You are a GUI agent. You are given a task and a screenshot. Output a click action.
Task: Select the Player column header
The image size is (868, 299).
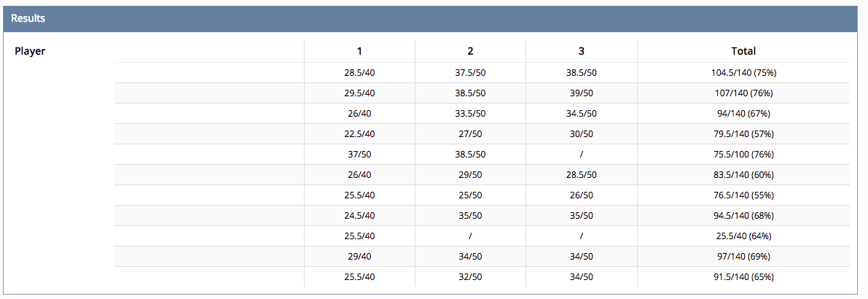(30, 51)
